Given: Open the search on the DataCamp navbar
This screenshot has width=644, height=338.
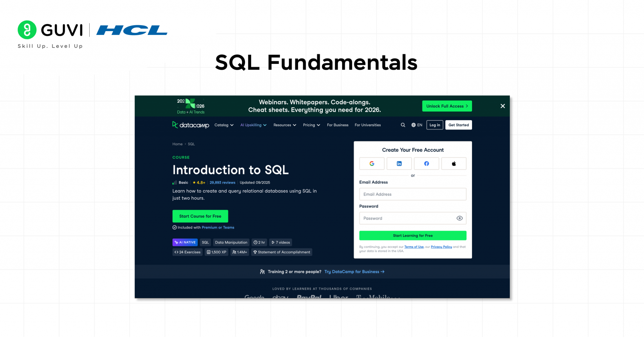Looking at the screenshot, I should tap(403, 125).
